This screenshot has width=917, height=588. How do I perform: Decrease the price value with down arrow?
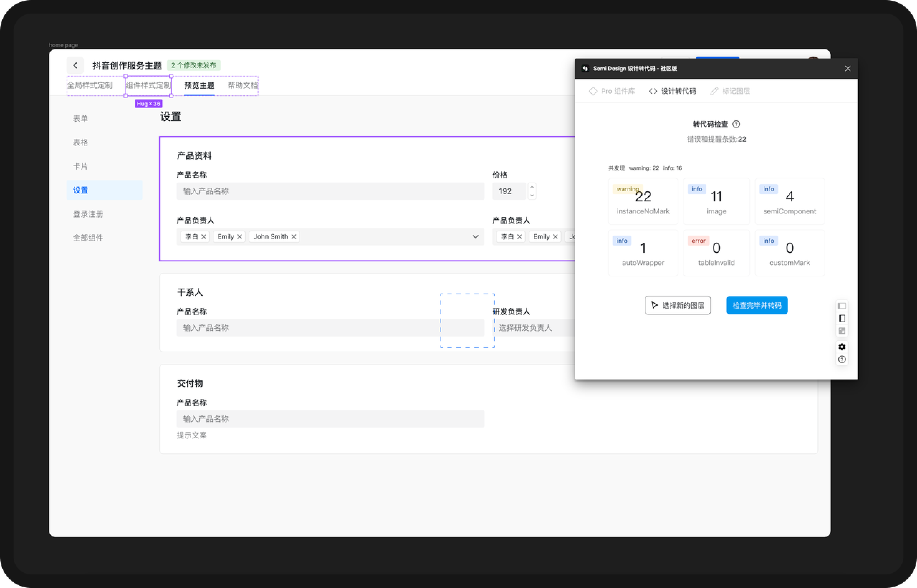[532, 196]
